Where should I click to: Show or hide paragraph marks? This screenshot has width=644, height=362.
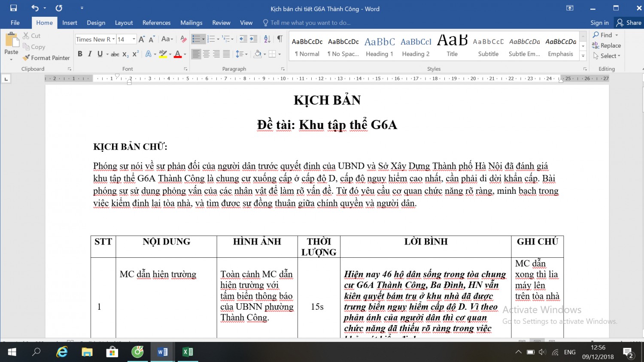point(280,39)
